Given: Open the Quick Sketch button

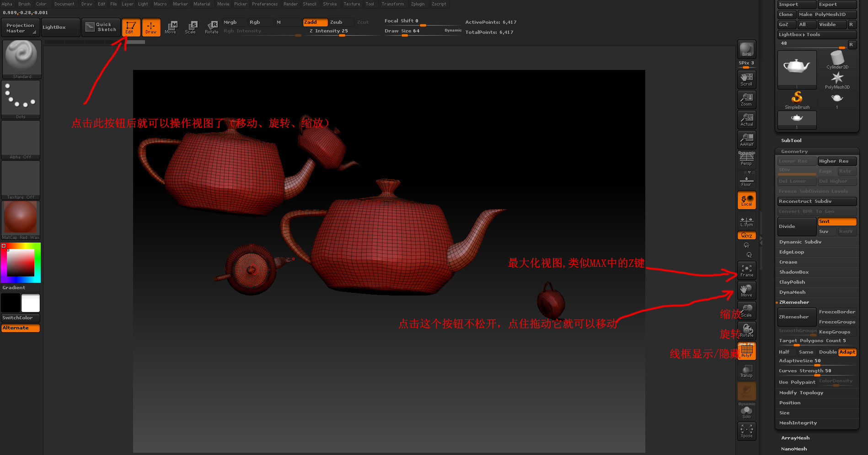Looking at the screenshot, I should 101,27.
